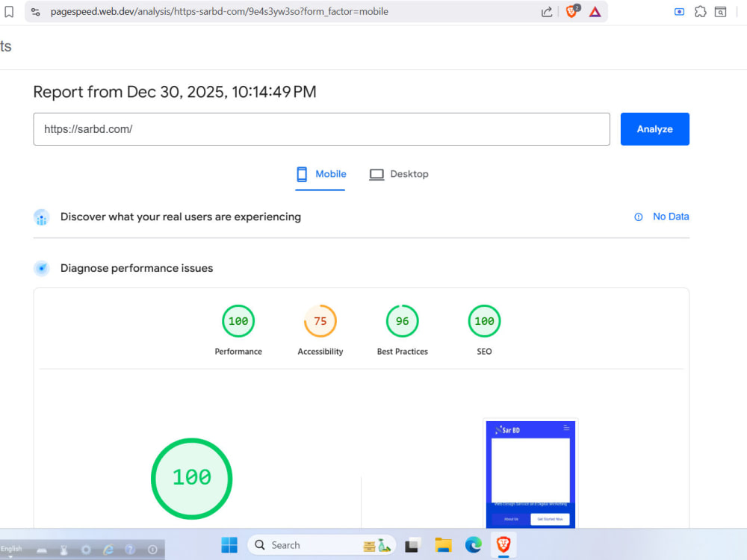747x560 pixels.
Task: Switch to the Desktop tab
Action: (x=399, y=174)
